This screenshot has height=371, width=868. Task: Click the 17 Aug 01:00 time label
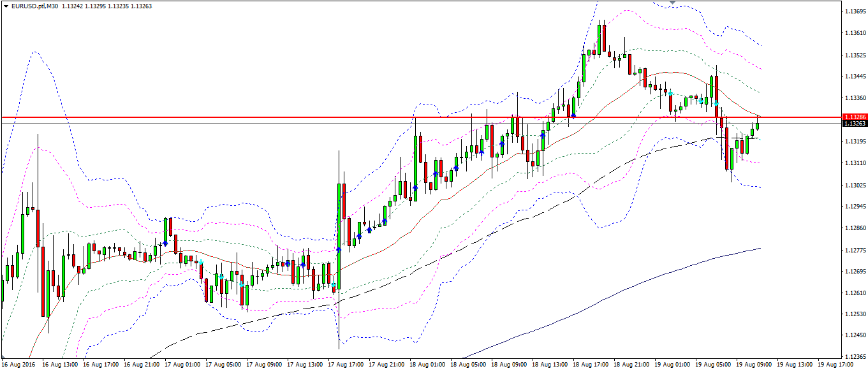pos(182,365)
